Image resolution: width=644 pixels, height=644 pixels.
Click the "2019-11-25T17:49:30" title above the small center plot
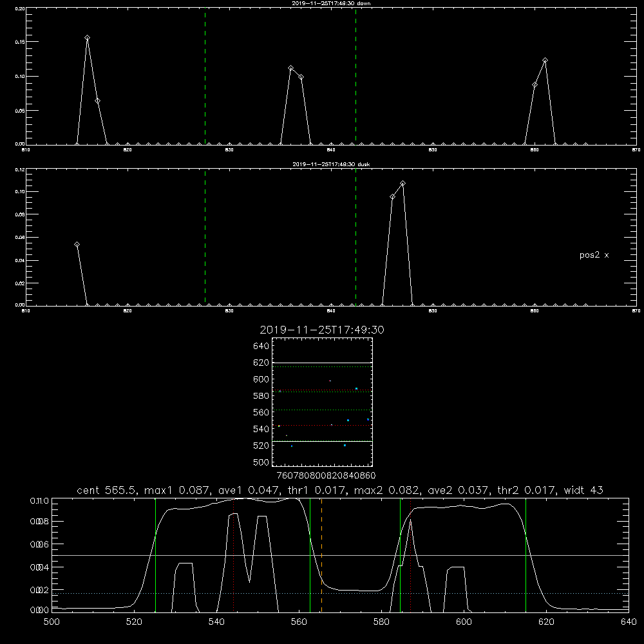[x=322, y=330]
